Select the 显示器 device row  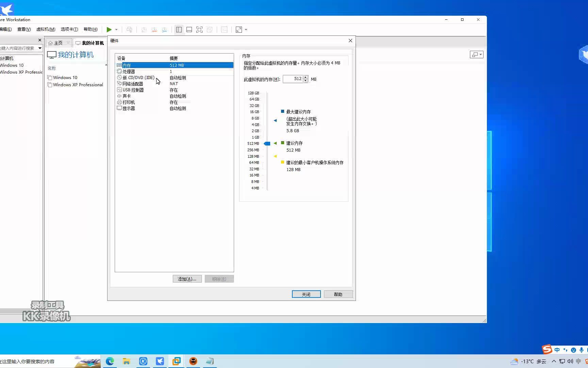(175, 108)
